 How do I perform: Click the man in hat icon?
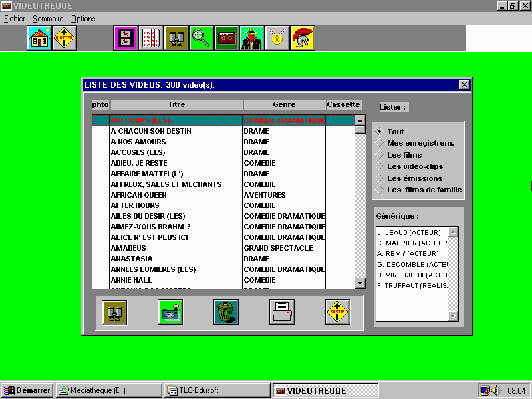(x=252, y=39)
